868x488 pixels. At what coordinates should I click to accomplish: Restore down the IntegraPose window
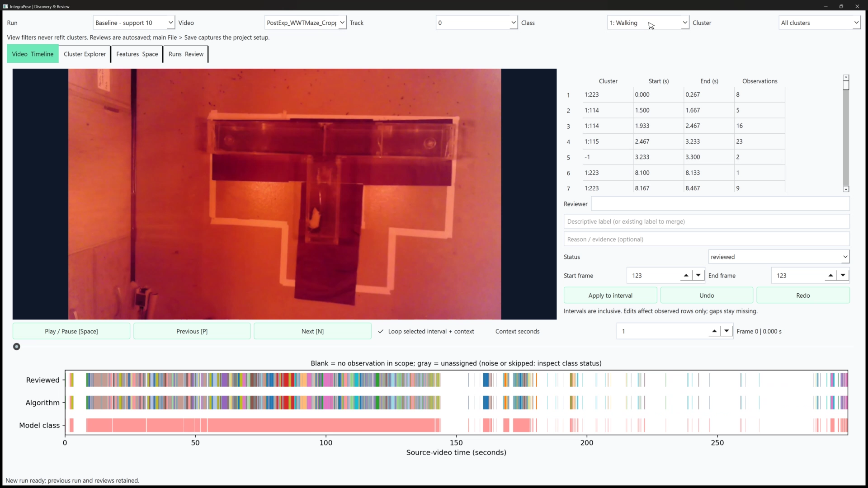841,6
